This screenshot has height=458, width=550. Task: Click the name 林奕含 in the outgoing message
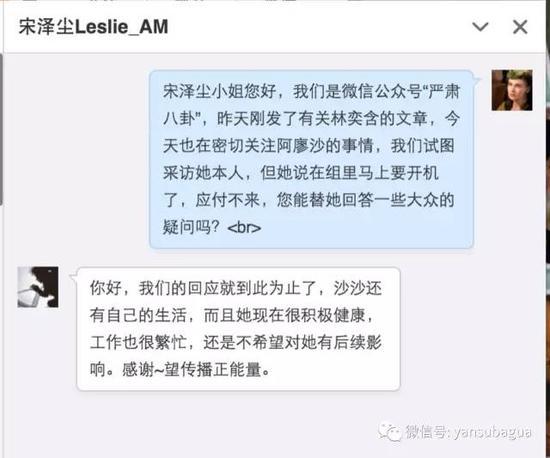(355, 119)
